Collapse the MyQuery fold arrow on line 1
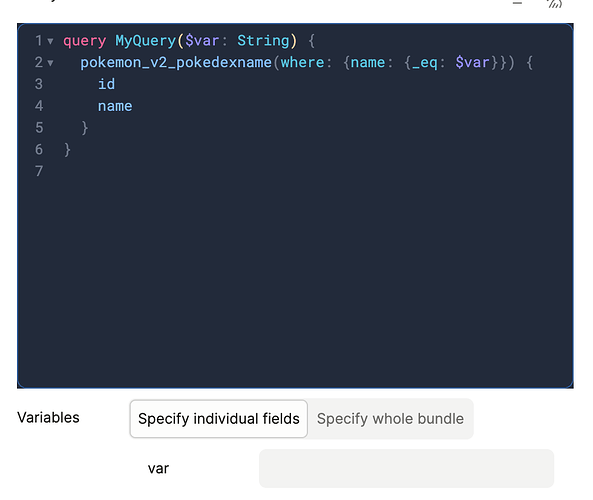The height and width of the screenshot is (500, 593). pos(50,41)
